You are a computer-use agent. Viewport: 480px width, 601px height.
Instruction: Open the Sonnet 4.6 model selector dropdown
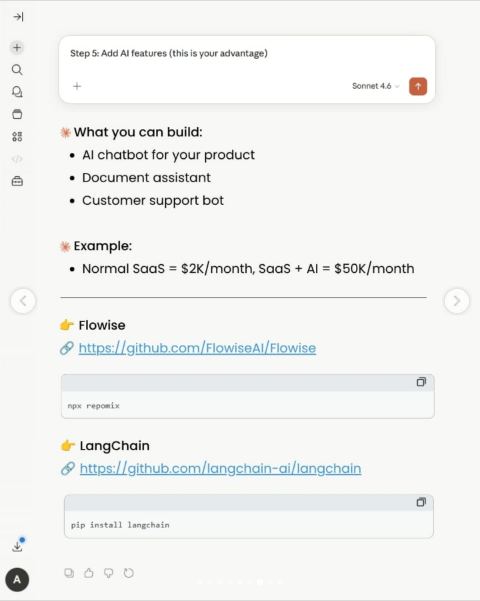(376, 86)
